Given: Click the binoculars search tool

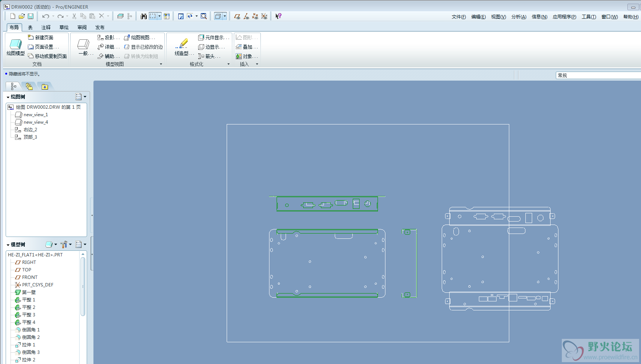Looking at the screenshot, I should coord(143,16).
